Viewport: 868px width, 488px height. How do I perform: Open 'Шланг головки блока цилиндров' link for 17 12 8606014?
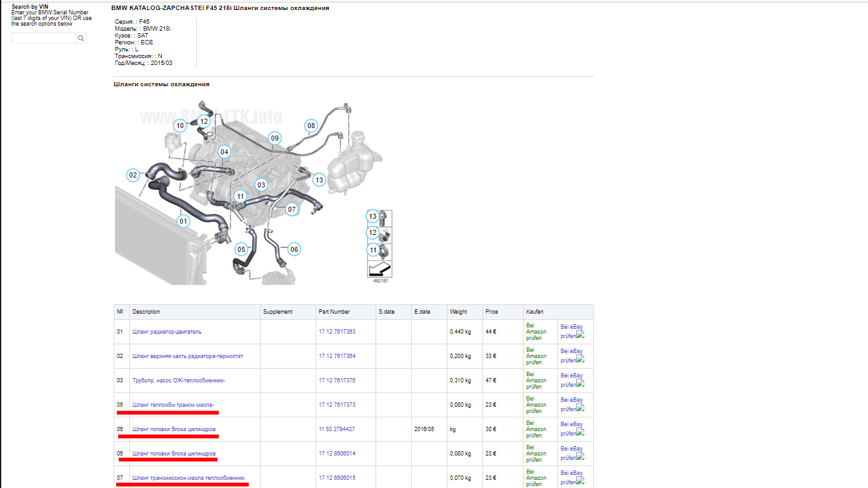174,454
